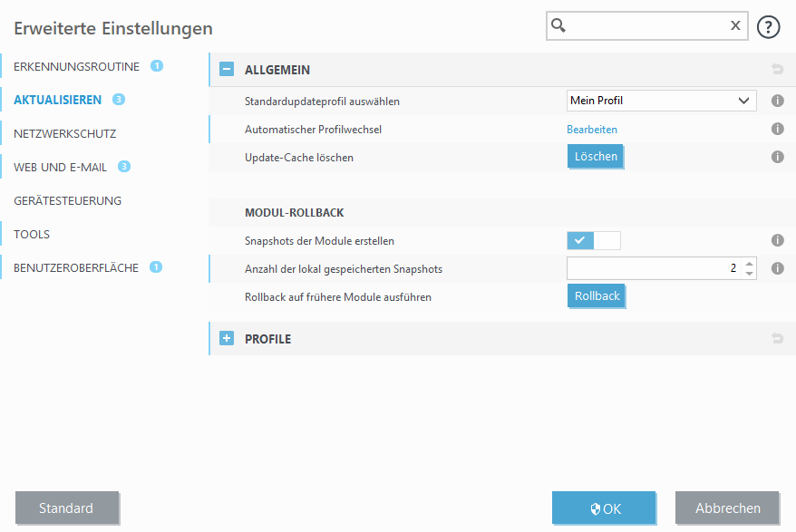
Task: Click info icon for Automatischer Profilwechsel
Action: pos(777,130)
